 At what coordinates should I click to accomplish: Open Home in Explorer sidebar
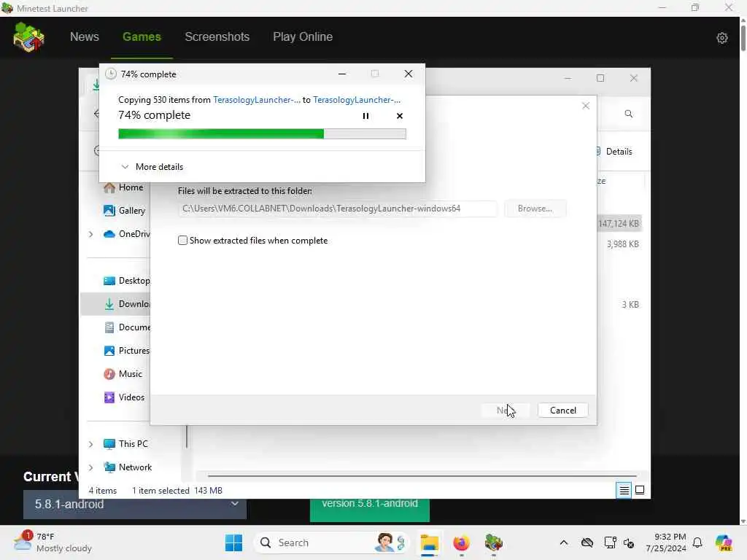pyautogui.click(x=123, y=187)
